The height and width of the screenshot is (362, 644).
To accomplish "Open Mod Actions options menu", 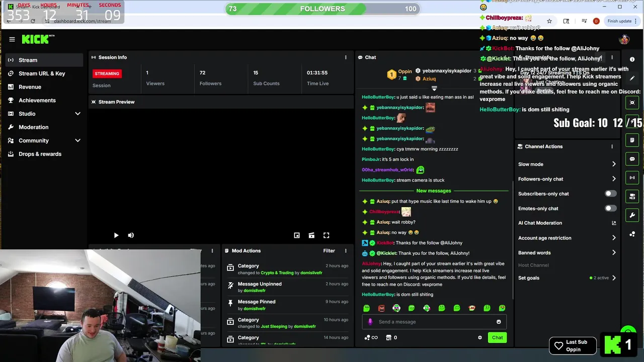I will (346, 251).
